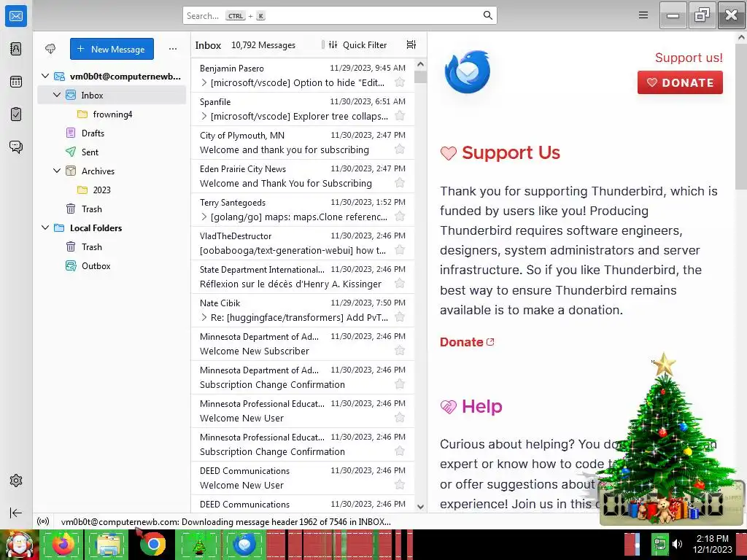Screen dimensions: 747x560
Task: Open the Mail space icon
Action: pos(16,16)
